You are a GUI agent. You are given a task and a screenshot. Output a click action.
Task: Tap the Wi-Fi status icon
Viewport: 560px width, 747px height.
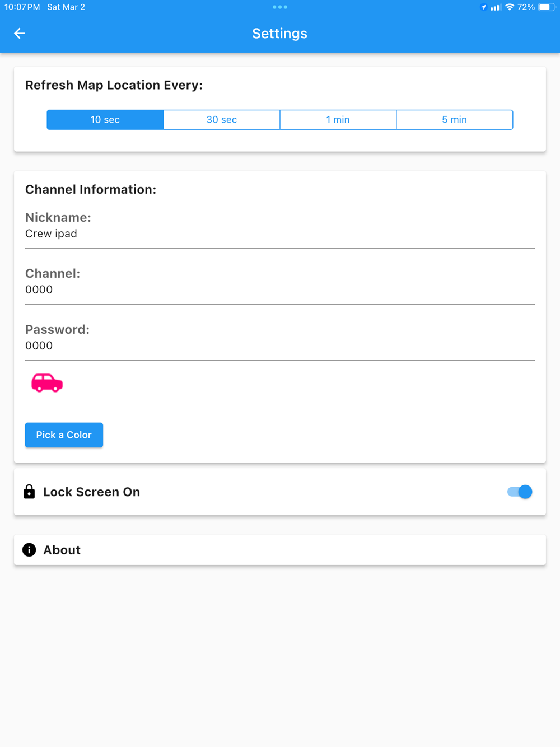(509, 7)
